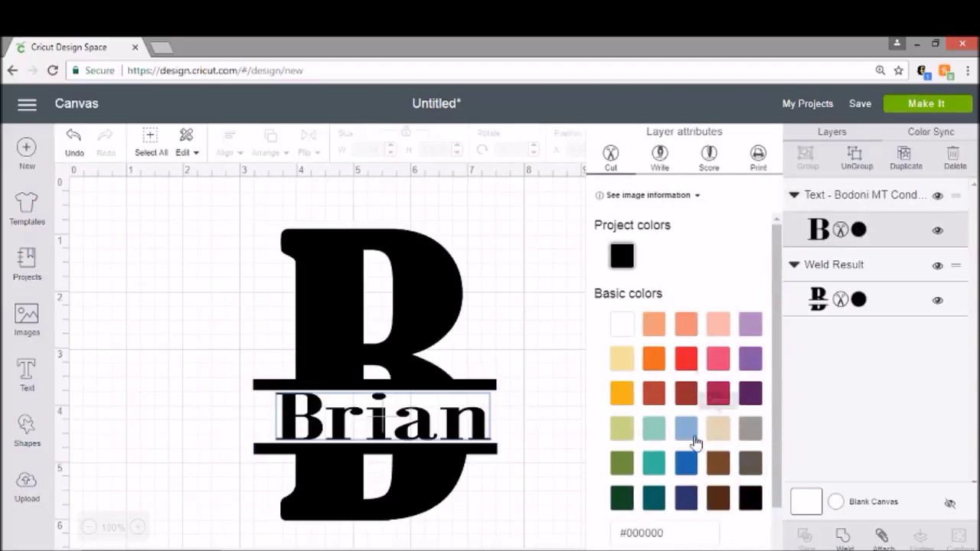The image size is (980, 551).
Task: Click the Untitled* project name
Action: (x=436, y=103)
